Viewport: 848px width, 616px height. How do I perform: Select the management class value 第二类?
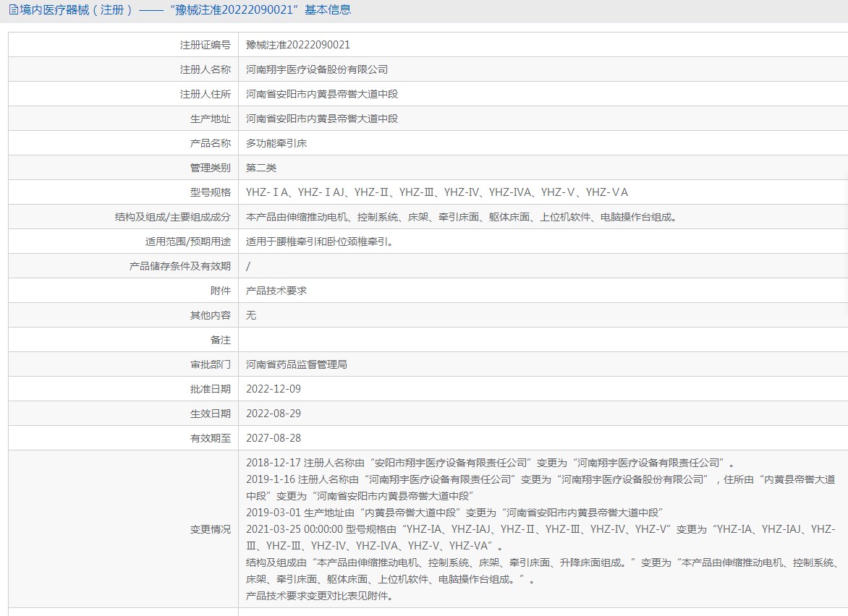(x=261, y=168)
